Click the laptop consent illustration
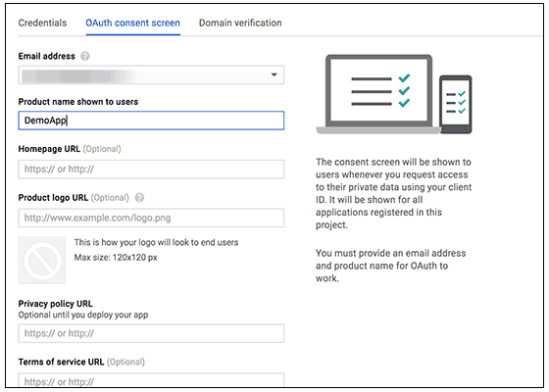Viewport: 549px width, 392px height. [x=378, y=94]
